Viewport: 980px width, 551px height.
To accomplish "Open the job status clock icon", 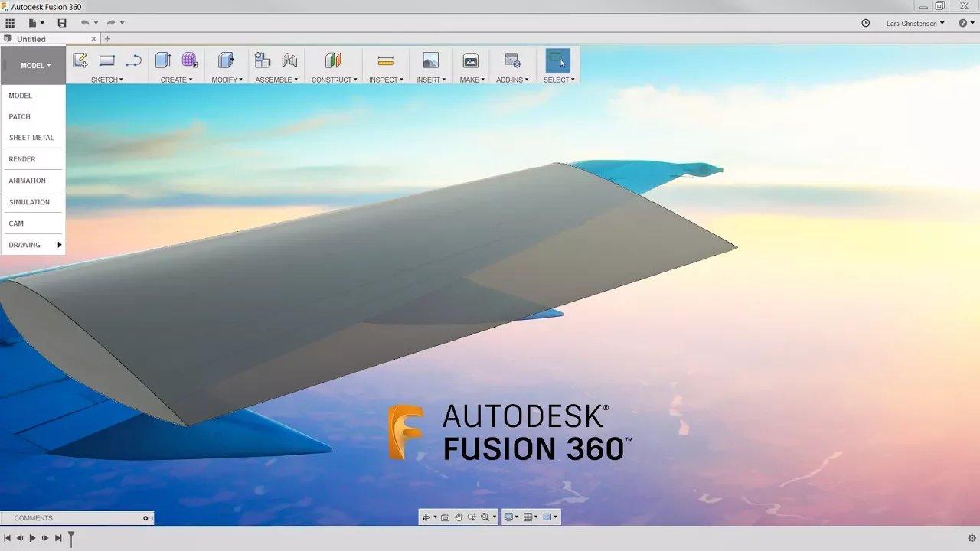I will point(866,23).
